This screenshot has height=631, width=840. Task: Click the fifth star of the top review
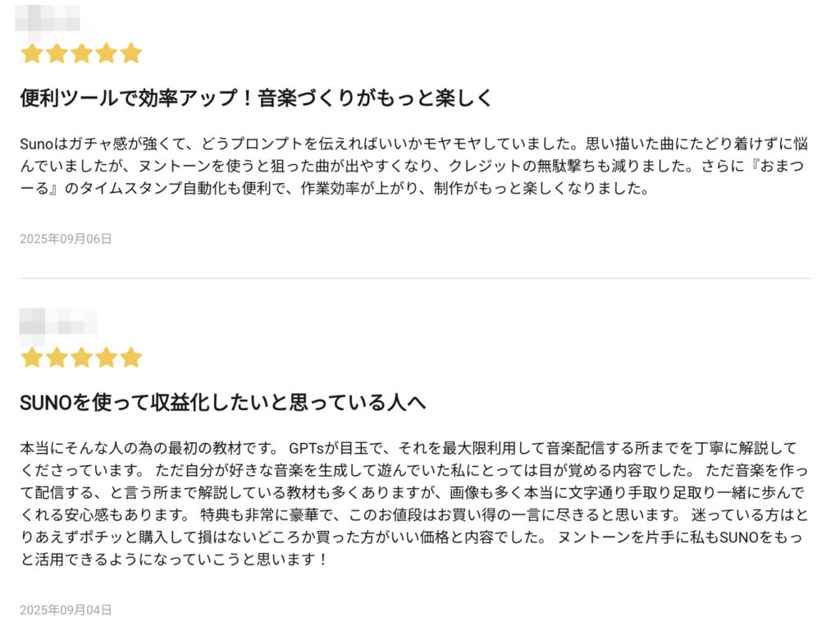coord(130,53)
